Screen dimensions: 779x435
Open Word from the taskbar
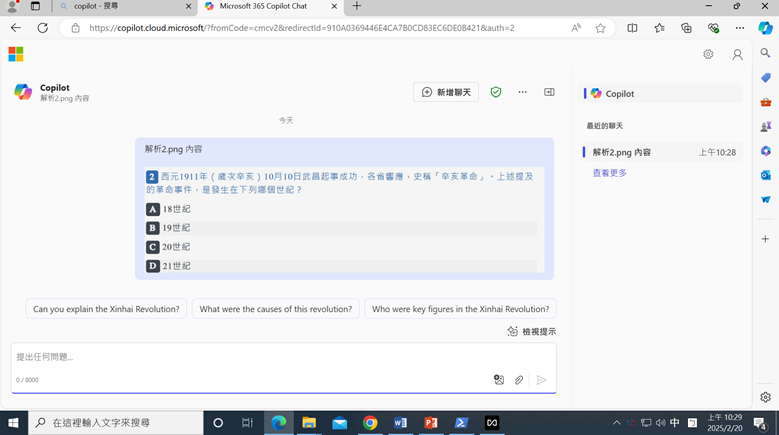400,423
